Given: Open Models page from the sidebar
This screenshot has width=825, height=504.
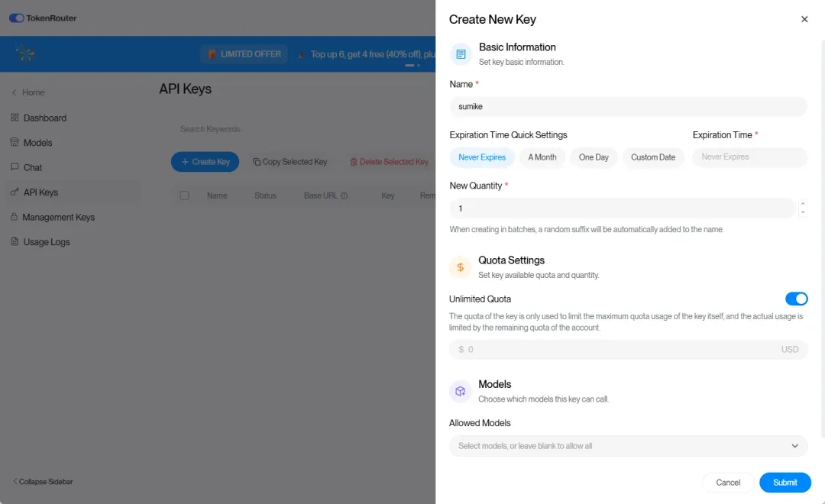Looking at the screenshot, I should pos(38,143).
